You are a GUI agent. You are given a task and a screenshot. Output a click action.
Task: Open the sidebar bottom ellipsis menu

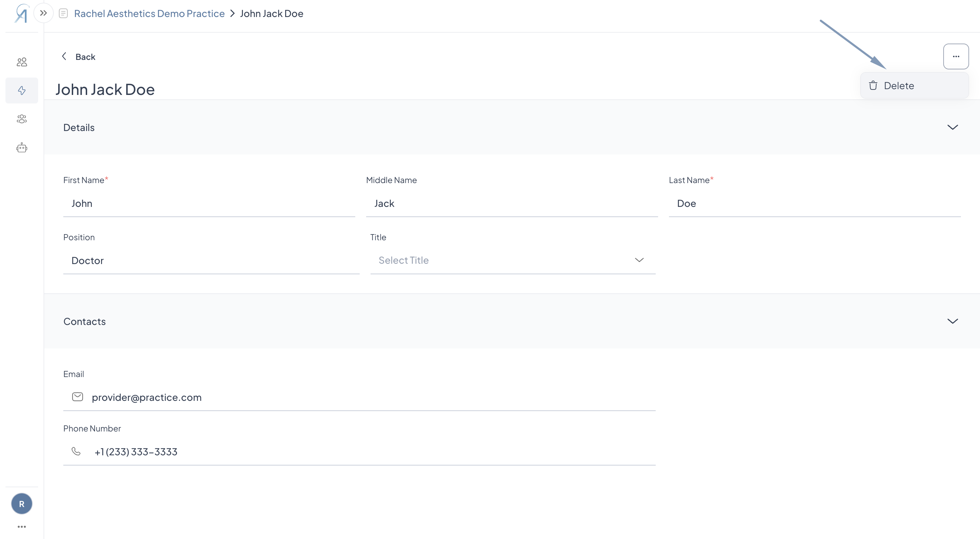(22, 527)
